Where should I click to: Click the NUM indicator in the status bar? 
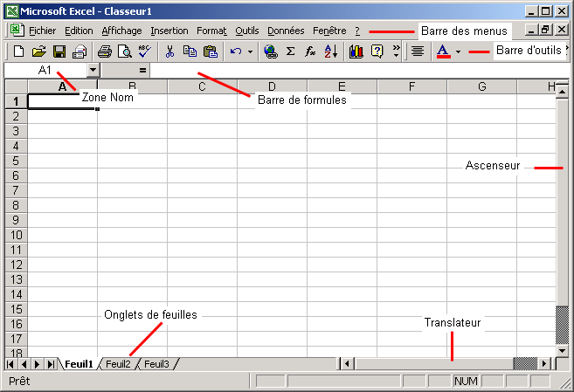point(466,382)
